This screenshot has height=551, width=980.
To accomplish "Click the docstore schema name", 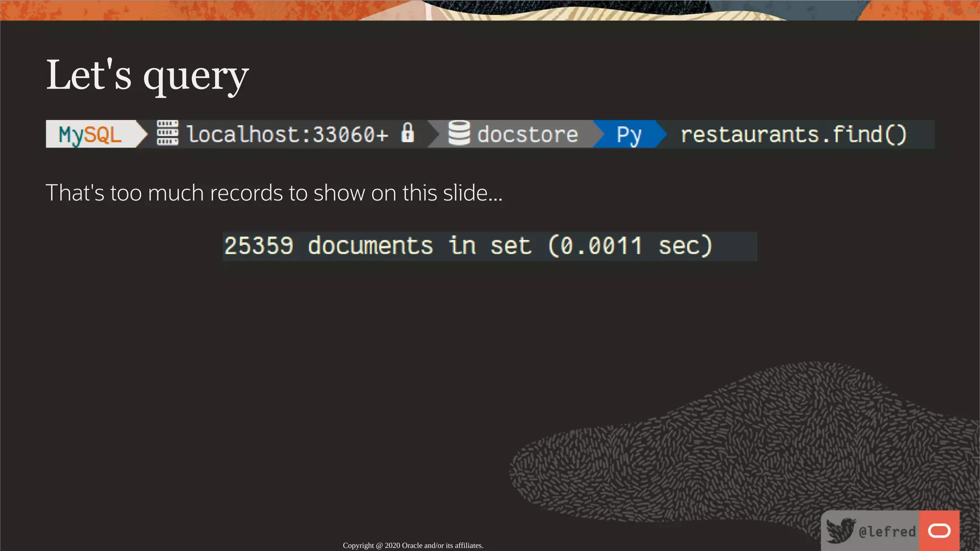I will click(x=528, y=134).
